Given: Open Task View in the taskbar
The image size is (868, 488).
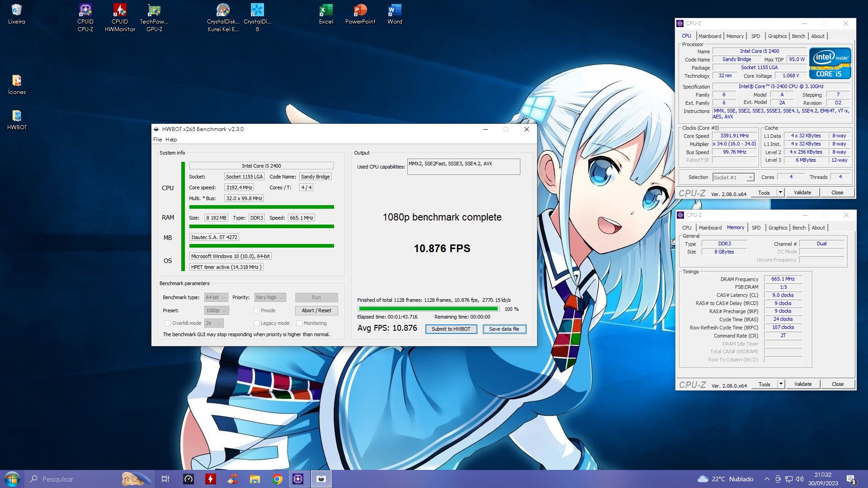Looking at the screenshot, I should click(x=165, y=479).
